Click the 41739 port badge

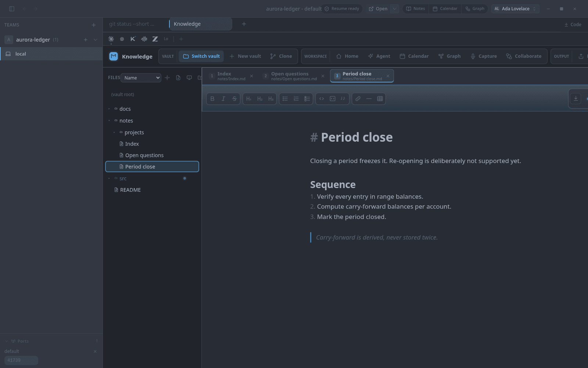click(21, 360)
